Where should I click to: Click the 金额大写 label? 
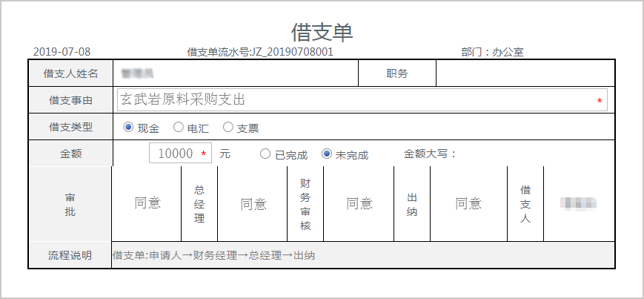click(x=430, y=154)
